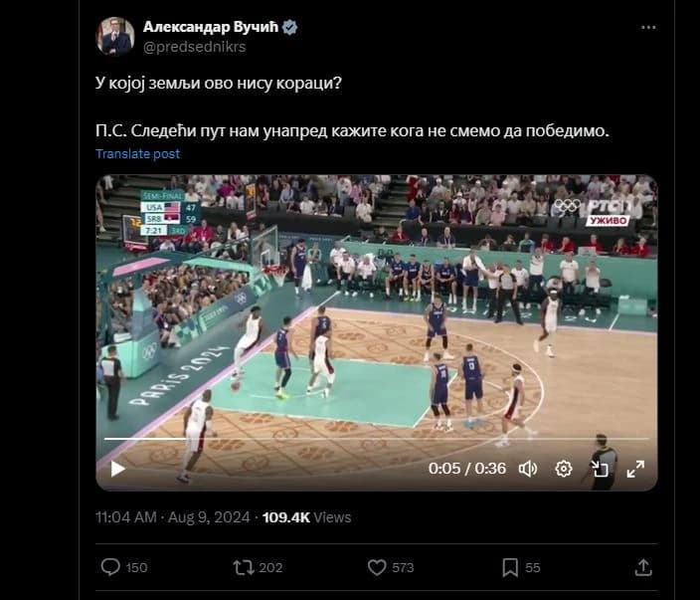The height and width of the screenshot is (600, 700).
Task: Share the post via upload arrow icon
Action: pos(643,567)
